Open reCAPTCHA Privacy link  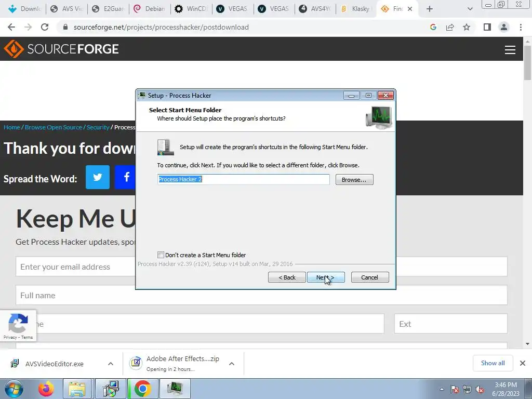pyautogui.click(x=10, y=337)
